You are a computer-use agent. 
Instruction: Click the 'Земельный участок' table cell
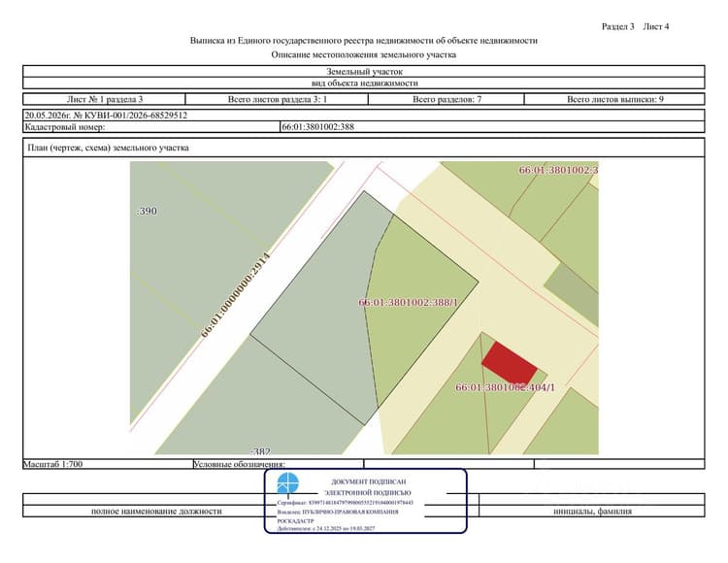click(364, 72)
